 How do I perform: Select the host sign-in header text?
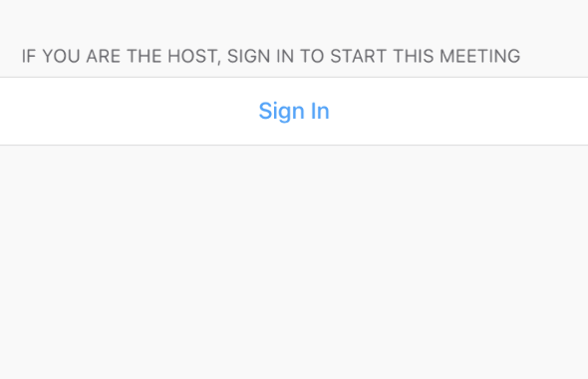click(271, 56)
